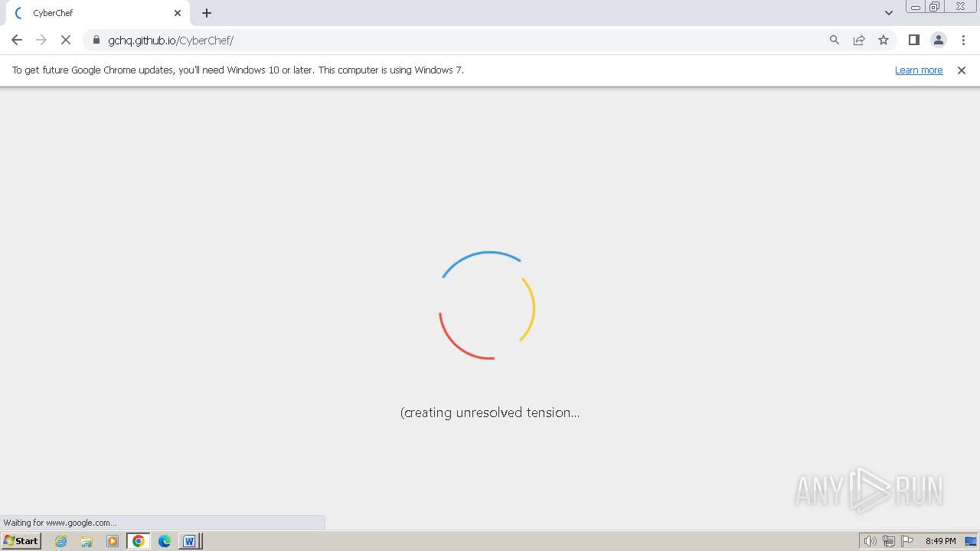Image resolution: width=980 pixels, height=551 pixels.
Task: Close the CyberChef tab
Action: pos(178,13)
